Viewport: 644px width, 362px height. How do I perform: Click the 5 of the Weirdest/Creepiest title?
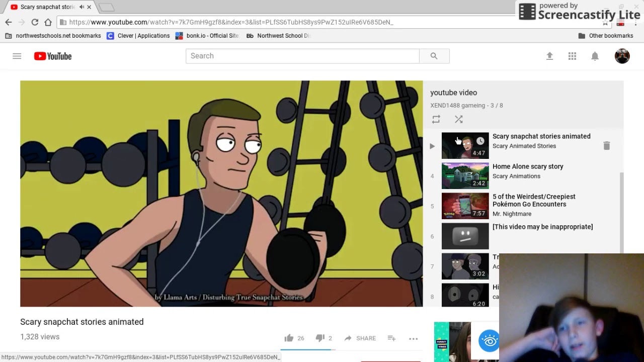coord(534,200)
